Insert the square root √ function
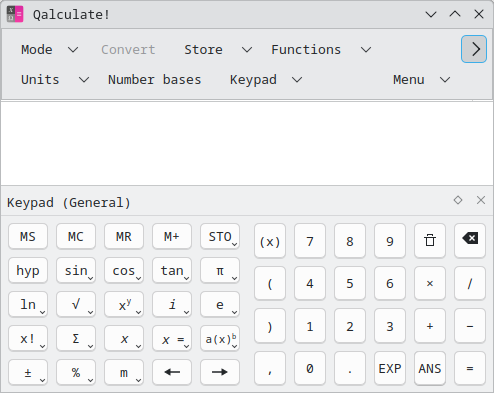 click(x=76, y=304)
